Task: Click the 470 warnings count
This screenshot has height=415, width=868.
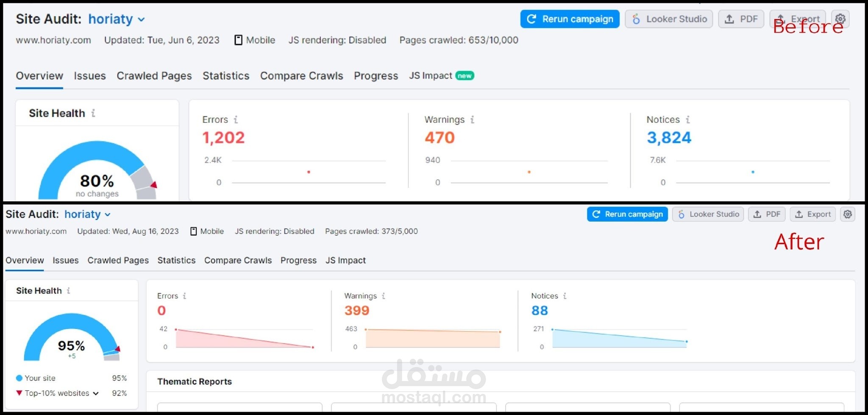Action: pos(440,137)
